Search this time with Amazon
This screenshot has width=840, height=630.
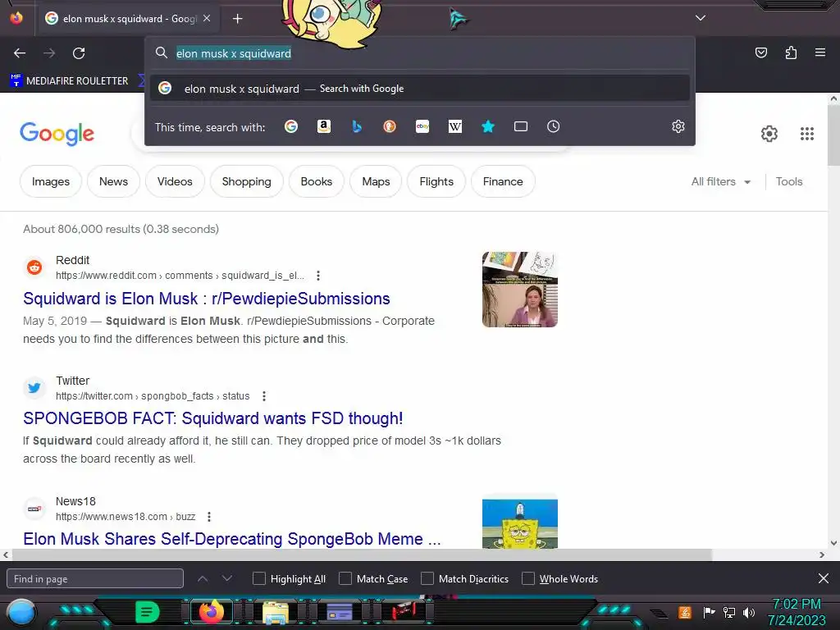[x=323, y=126]
